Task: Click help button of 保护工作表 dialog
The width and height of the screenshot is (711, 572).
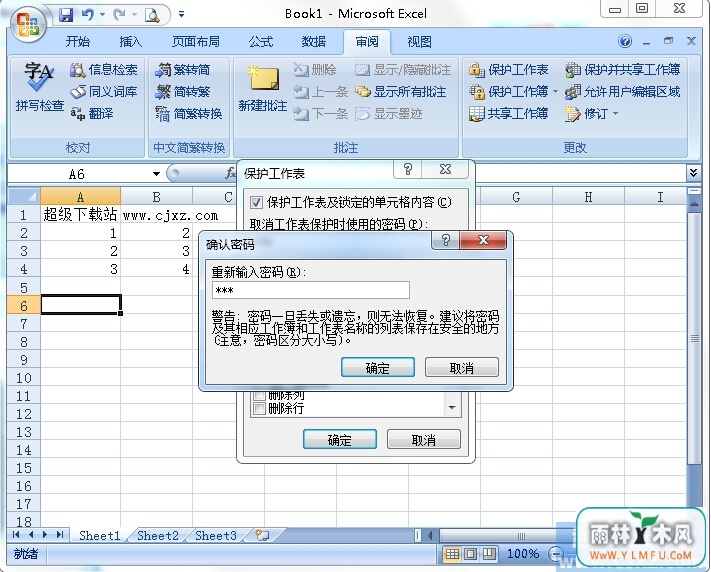Action: [x=408, y=169]
